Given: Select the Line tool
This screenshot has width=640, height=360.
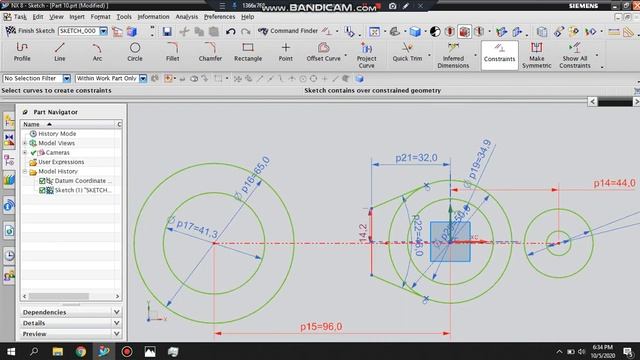Looking at the screenshot, I should [60, 52].
